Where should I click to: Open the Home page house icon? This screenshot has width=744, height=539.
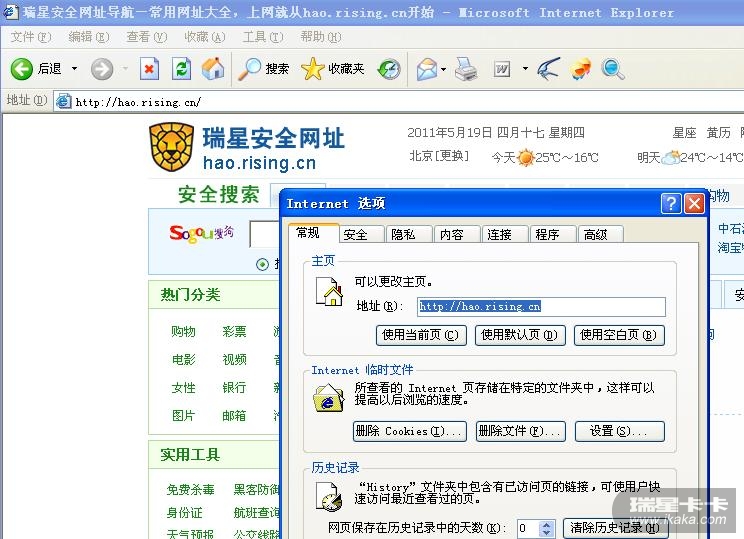pos(213,69)
